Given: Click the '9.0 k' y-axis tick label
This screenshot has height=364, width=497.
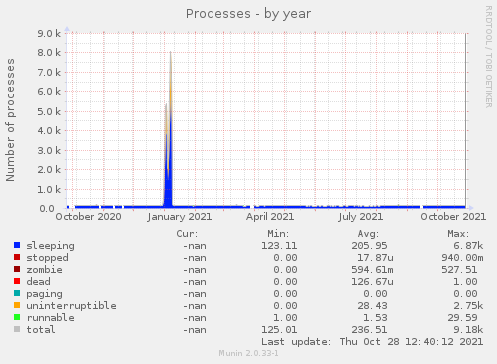Looking at the screenshot, I should coord(49,34).
